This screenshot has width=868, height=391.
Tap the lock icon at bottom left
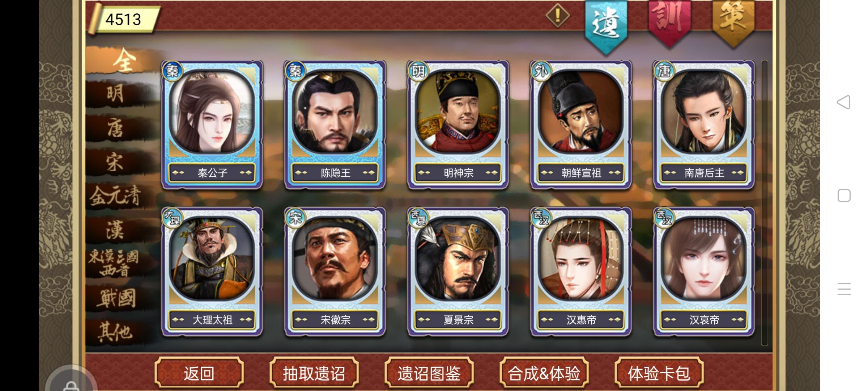pyautogui.click(x=71, y=385)
